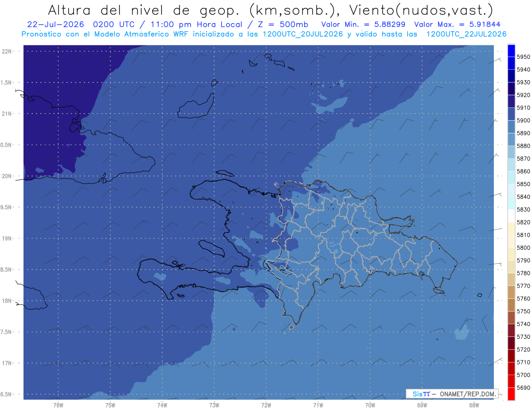This screenshot has height=411, width=532.
Task: Click the 74W longitude label
Action: [x=162, y=406]
